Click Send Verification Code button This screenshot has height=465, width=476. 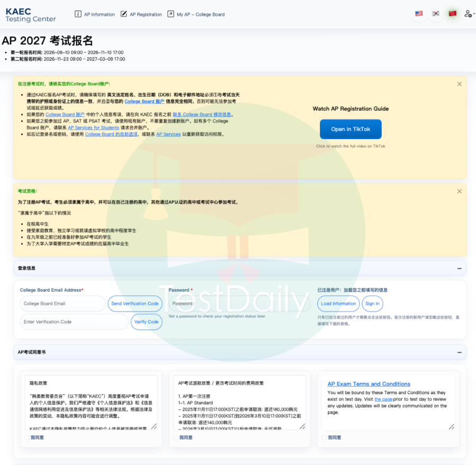coord(135,304)
